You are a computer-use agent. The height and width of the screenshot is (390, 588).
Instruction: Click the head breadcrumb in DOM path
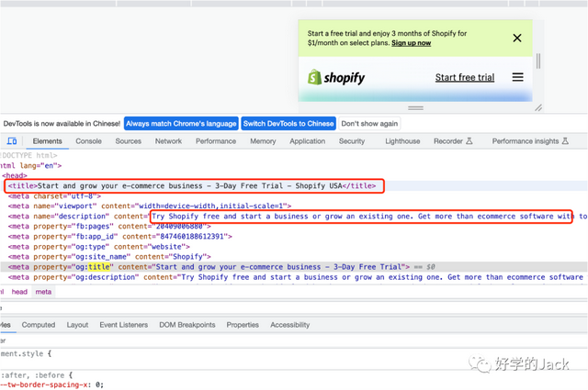coord(19,292)
